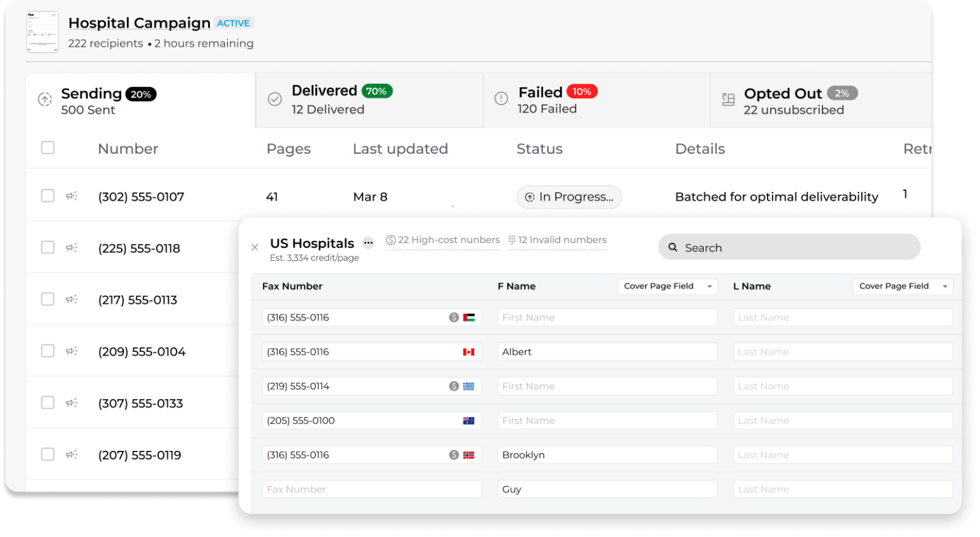Viewport: 980px width, 537px height.
Task: Open the ellipsis menu beside US Hospitals
Action: (x=368, y=243)
